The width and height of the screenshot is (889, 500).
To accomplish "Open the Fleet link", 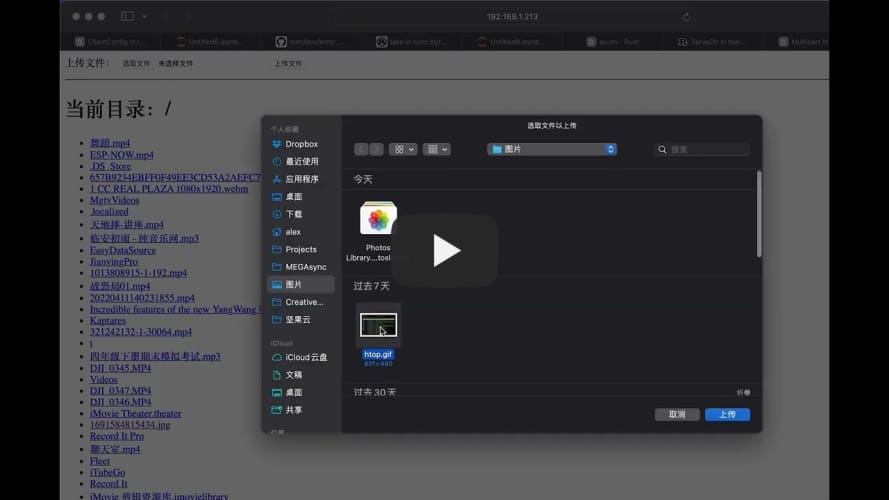I will [100, 461].
